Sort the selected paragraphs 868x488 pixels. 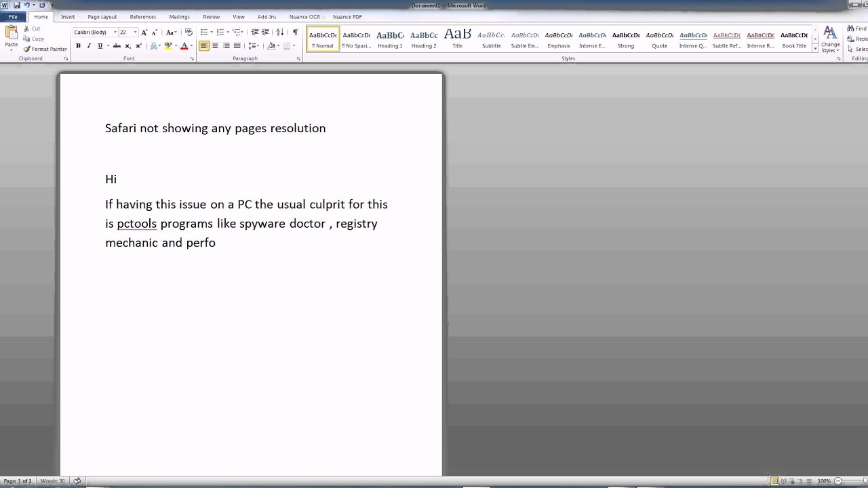coord(280,32)
